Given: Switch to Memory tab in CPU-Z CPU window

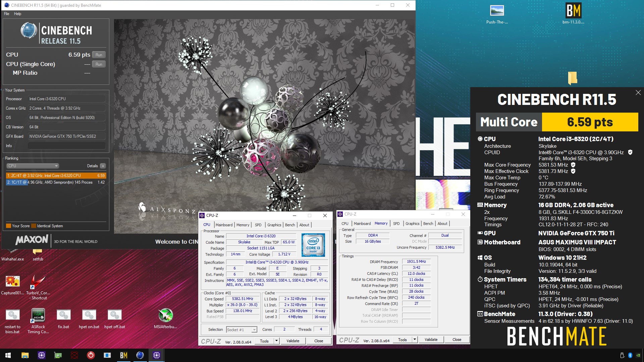Looking at the screenshot, I should (243, 225).
